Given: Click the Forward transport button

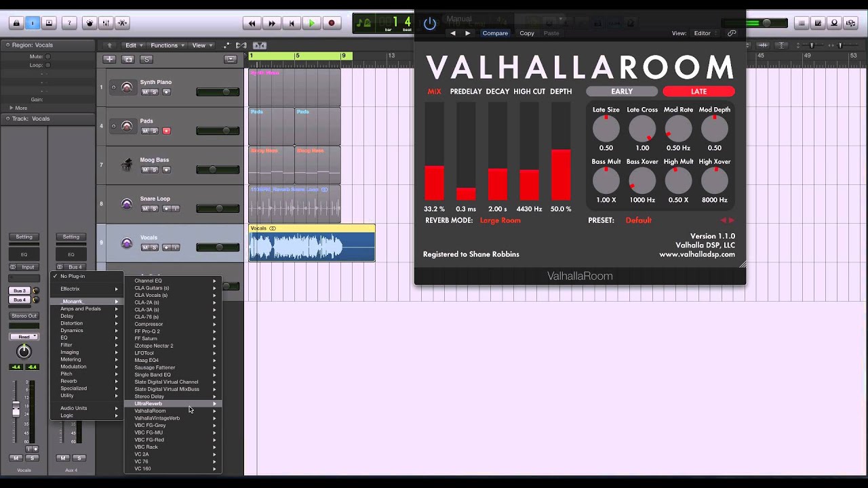Looking at the screenshot, I should click(x=272, y=23).
